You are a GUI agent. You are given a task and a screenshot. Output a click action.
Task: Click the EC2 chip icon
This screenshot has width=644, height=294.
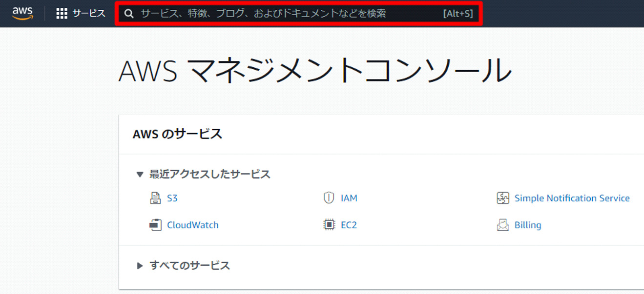pyautogui.click(x=329, y=225)
